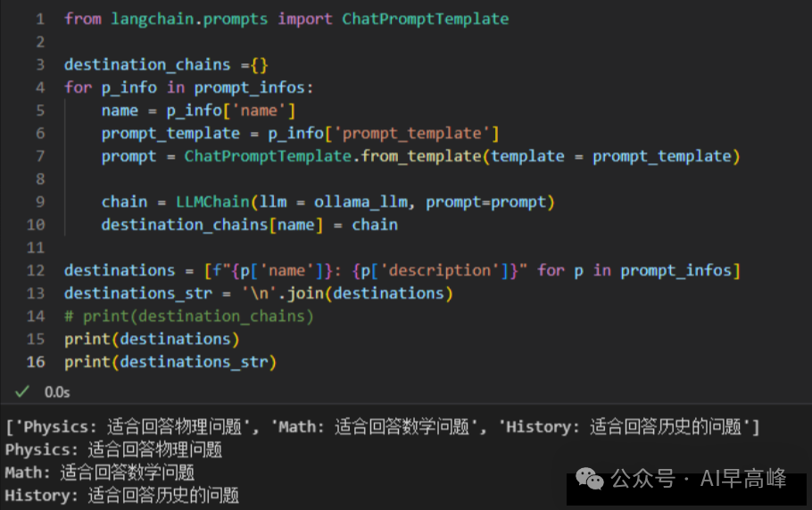Click the output line starting with Math:
812x510 pixels.
(x=100, y=473)
